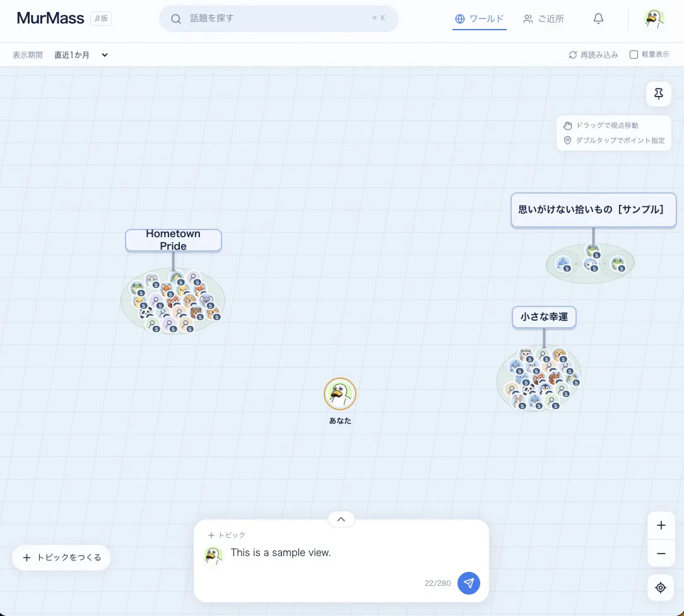Image resolution: width=684 pixels, height=616 pixels.
Task: Click your duck avatar labeled あなた
Action: coord(340,393)
